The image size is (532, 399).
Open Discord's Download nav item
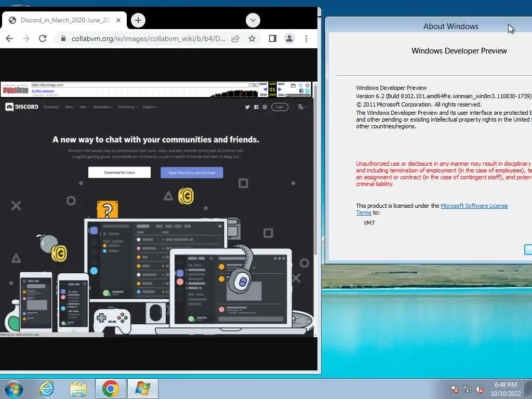click(51, 107)
